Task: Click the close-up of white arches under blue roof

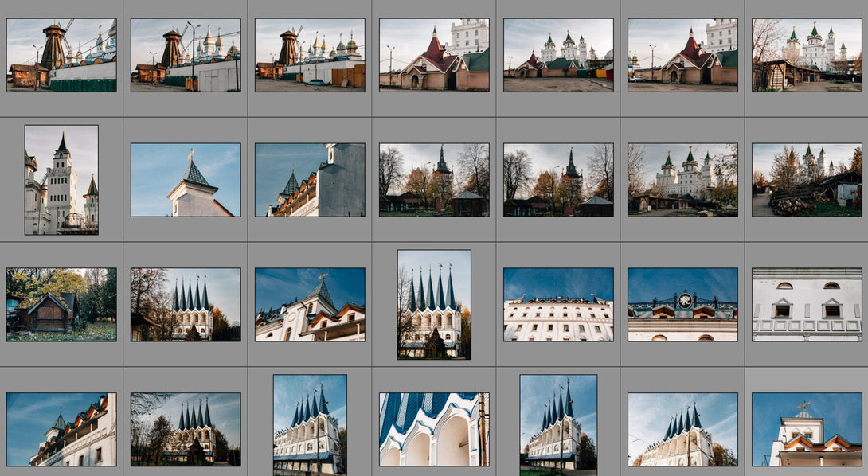Action: point(434,430)
